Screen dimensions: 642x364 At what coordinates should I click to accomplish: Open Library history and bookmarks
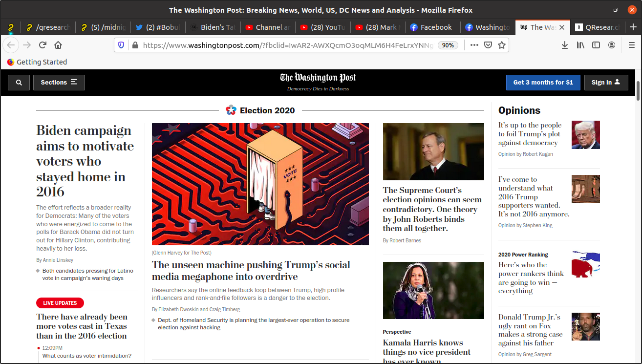pos(580,45)
